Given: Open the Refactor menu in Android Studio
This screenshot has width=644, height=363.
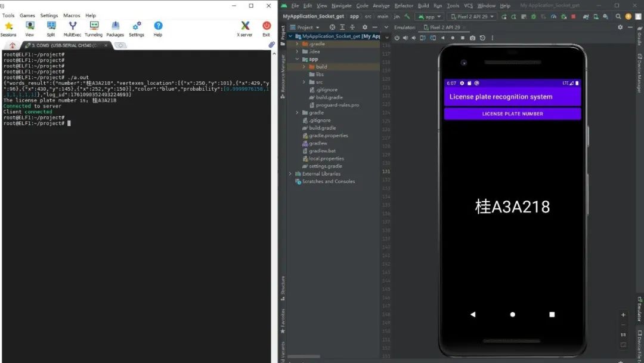Looking at the screenshot, I should 404,5.
